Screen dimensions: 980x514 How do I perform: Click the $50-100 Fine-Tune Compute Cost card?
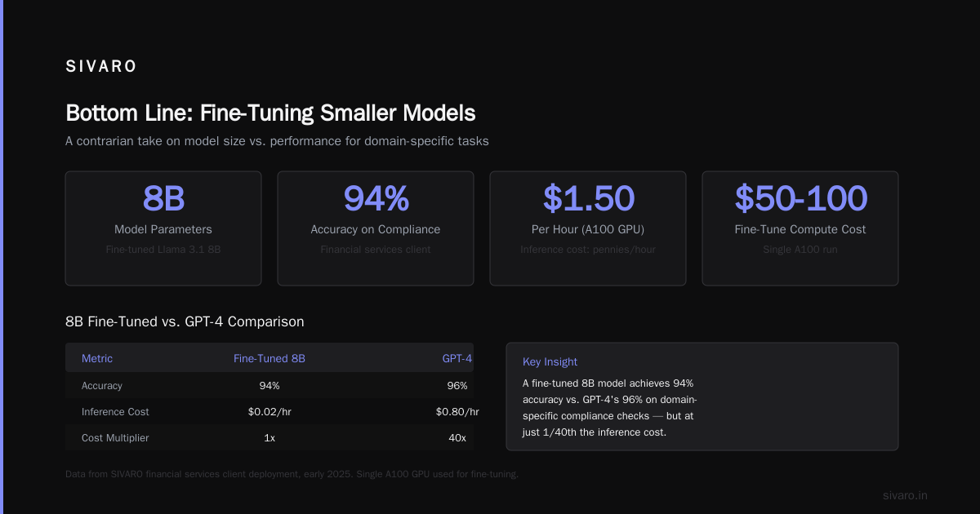800,228
